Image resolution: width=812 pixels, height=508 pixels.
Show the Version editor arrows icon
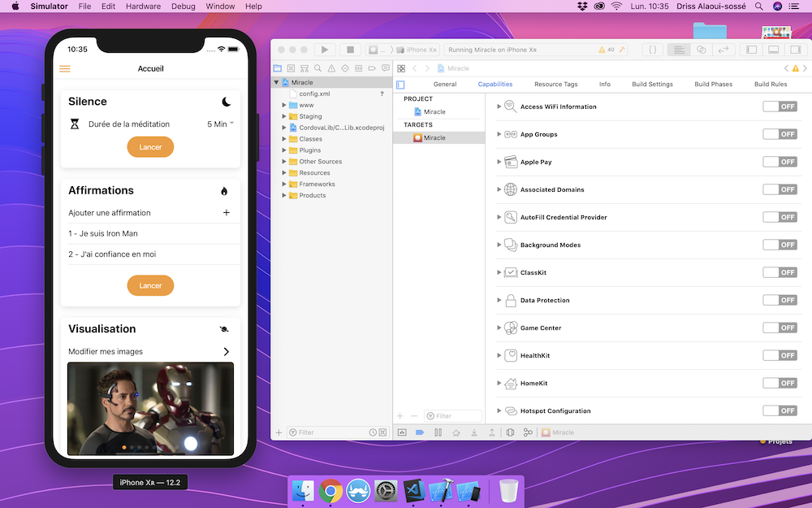[x=723, y=50]
